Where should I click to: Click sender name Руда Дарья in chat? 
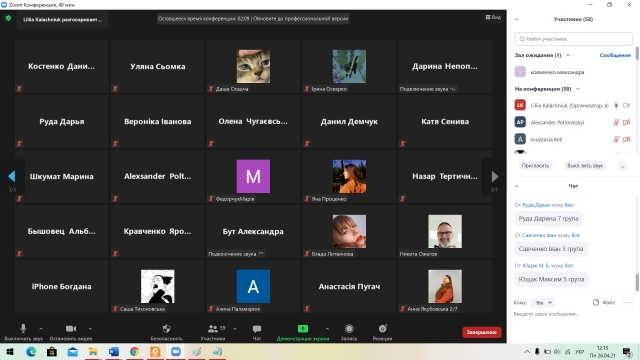(536, 205)
